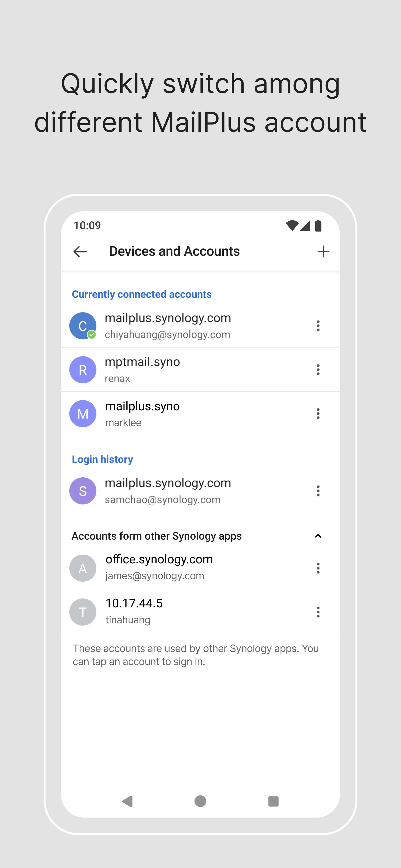Tap mailplus.synology.com under connected accounts
The width and height of the screenshot is (401, 868).
coord(168,318)
